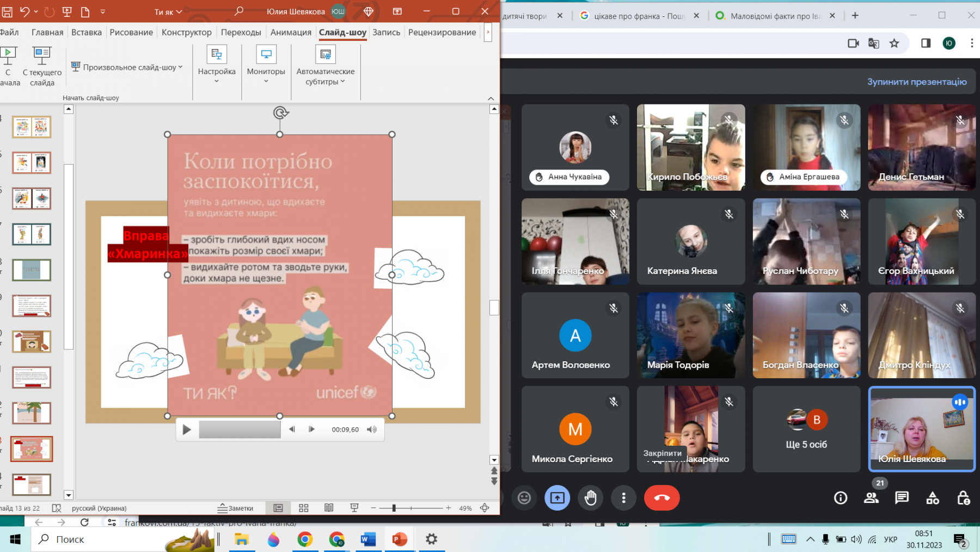Open PowerPoint search with the magnifier icon
Image resolution: width=980 pixels, height=552 pixels.
click(239, 11)
